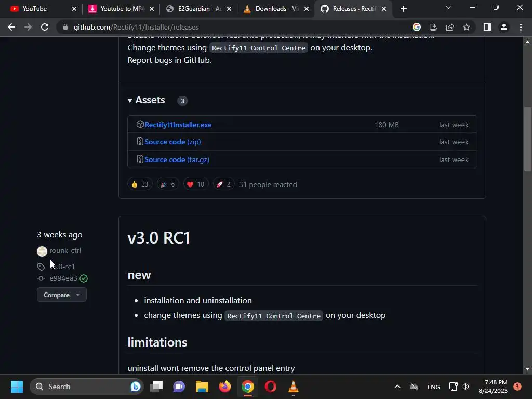The height and width of the screenshot is (399, 532).
Task: Close the Releases Rectify11 tab
Action: tap(384, 9)
